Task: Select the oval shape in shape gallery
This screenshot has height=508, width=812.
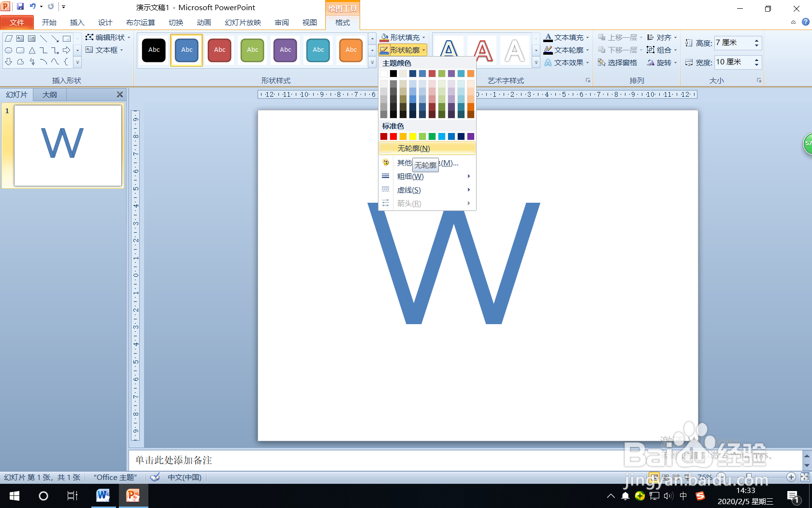Action: 8,50
